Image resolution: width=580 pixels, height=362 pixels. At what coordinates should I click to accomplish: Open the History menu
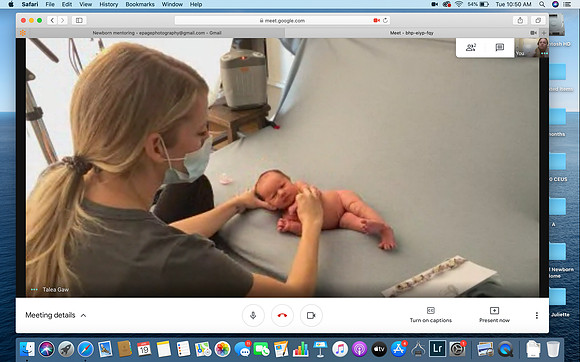(x=108, y=4)
